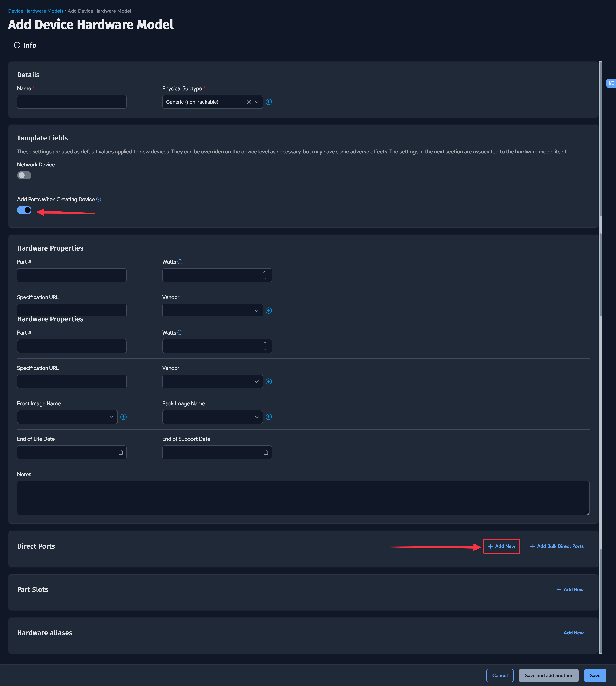Click Add Bulk Direct Ports

557,546
